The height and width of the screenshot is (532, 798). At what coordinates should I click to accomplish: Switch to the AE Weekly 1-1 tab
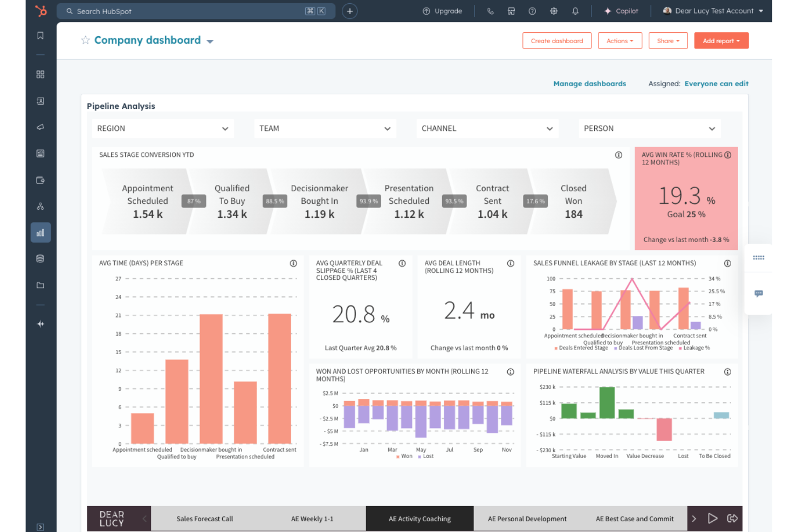[312, 519]
